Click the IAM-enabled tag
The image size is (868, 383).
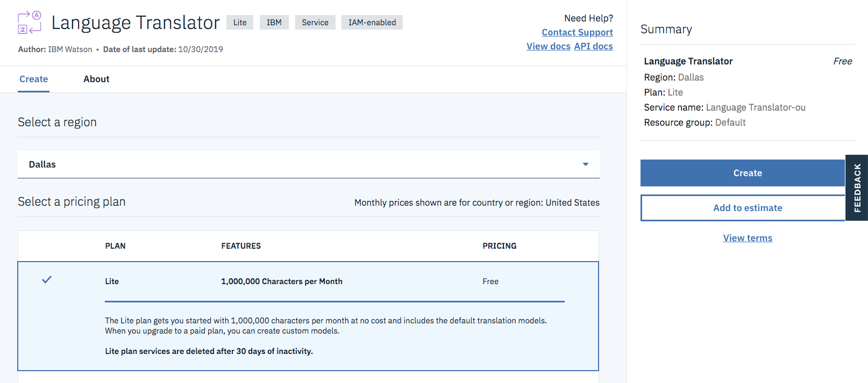click(372, 23)
